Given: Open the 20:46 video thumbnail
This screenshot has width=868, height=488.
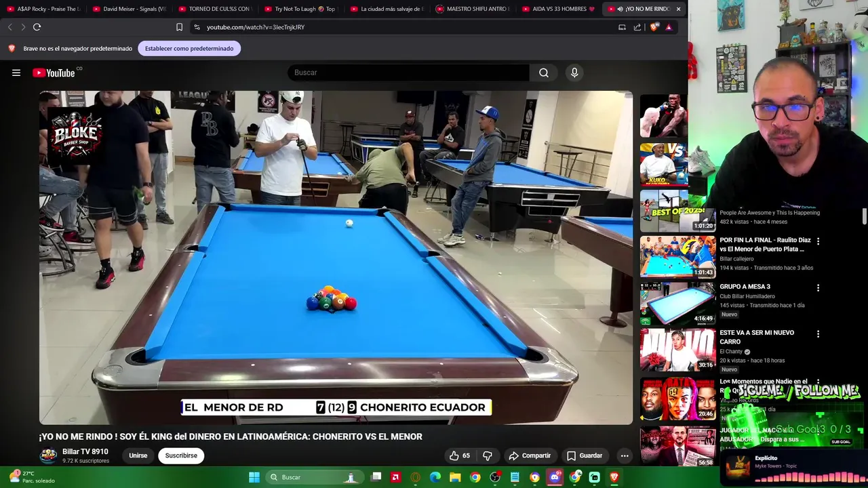Looking at the screenshot, I should point(677,398).
